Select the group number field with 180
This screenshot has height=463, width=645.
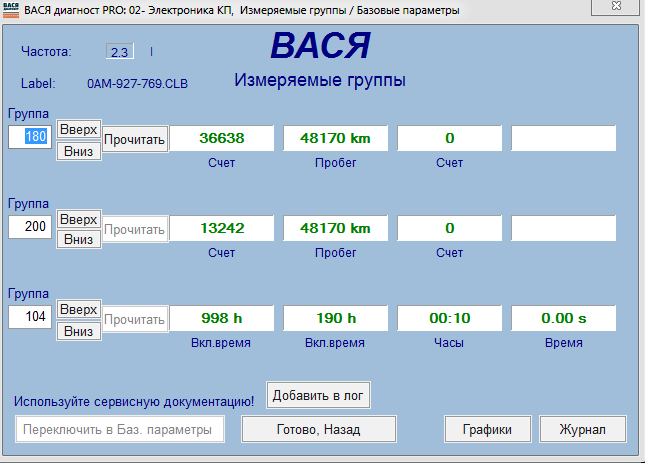30,137
